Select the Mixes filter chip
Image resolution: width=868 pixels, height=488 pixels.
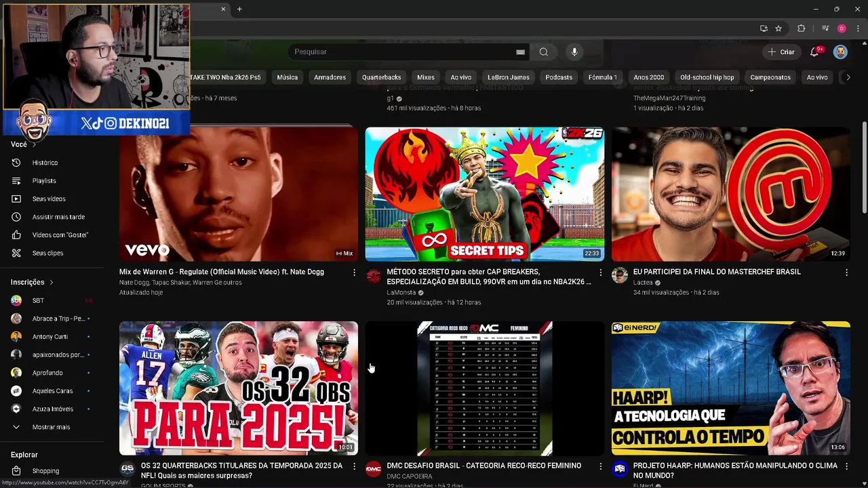coord(426,77)
